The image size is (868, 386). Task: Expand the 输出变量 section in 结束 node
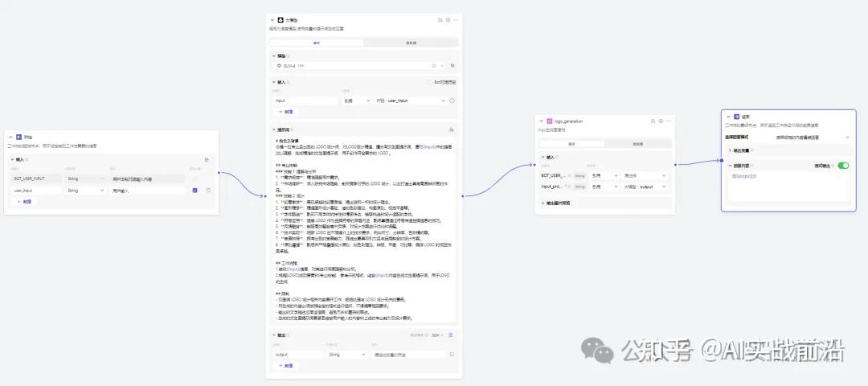point(741,150)
